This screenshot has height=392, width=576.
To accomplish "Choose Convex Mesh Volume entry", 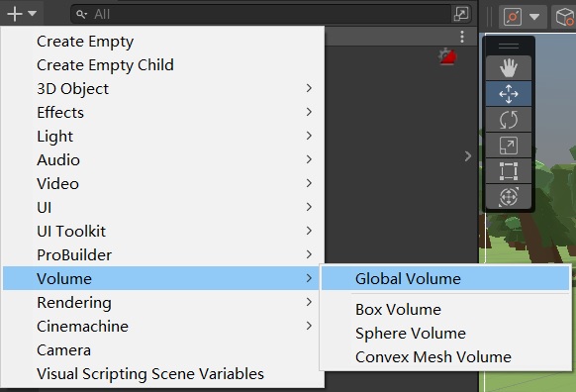I will pos(445,356).
